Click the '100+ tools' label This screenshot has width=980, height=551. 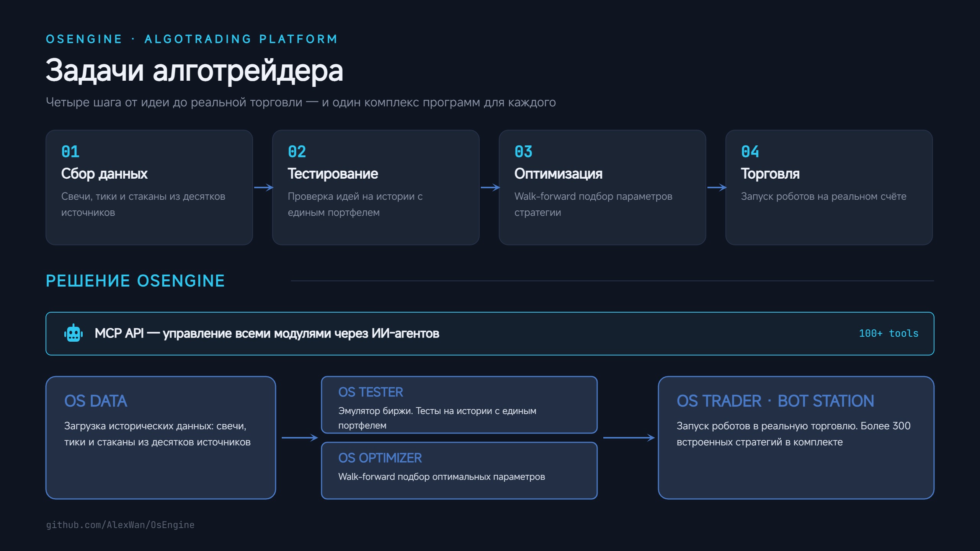[x=889, y=333]
